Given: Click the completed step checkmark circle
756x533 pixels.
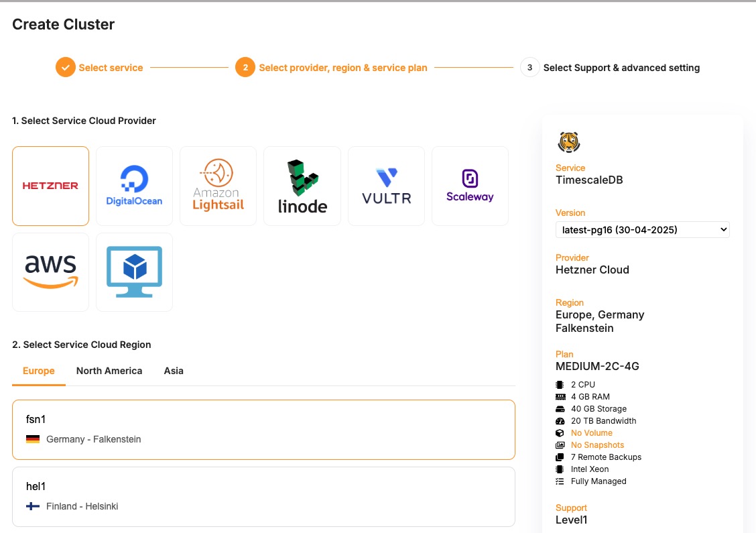Looking at the screenshot, I should 65,68.
